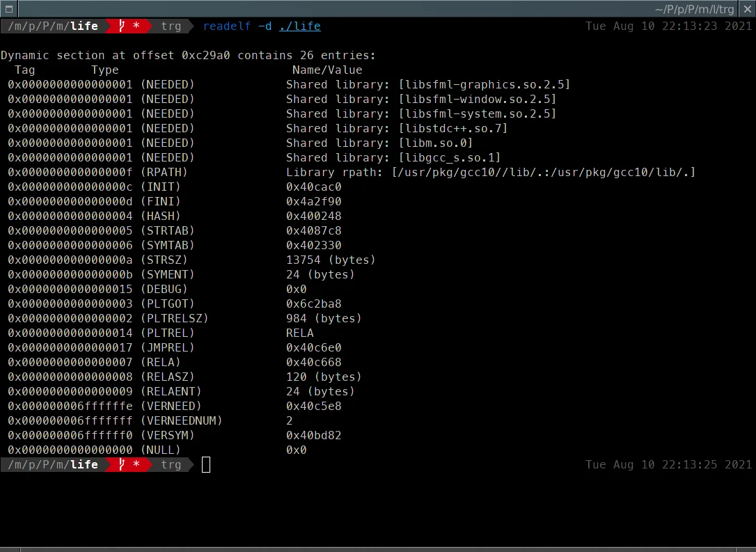
Task: Click the window menu icon in the title bar
Action: pos(9,9)
